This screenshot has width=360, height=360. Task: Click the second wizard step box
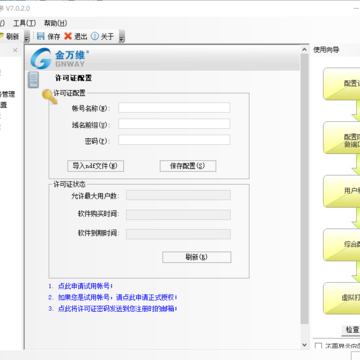coord(341,137)
